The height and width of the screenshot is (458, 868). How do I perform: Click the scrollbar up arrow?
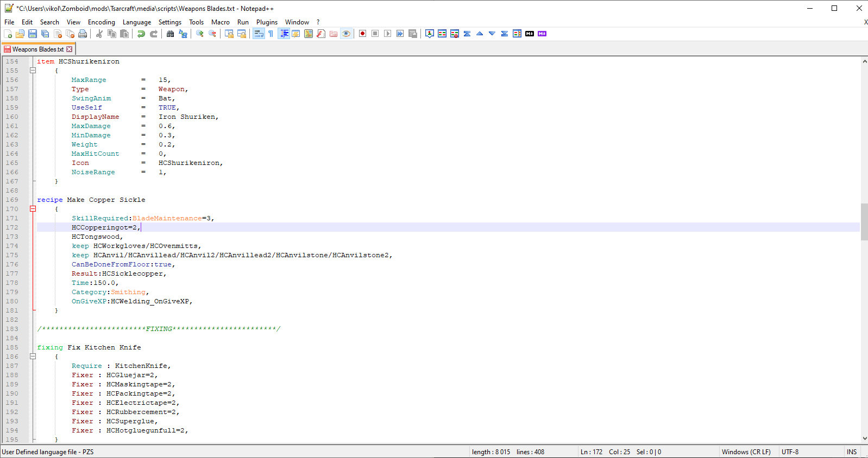click(x=864, y=61)
